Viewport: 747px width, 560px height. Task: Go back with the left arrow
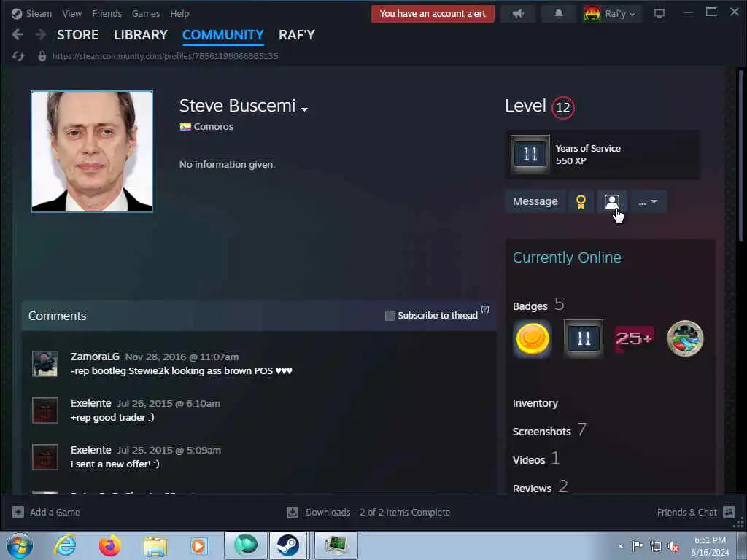coord(18,34)
